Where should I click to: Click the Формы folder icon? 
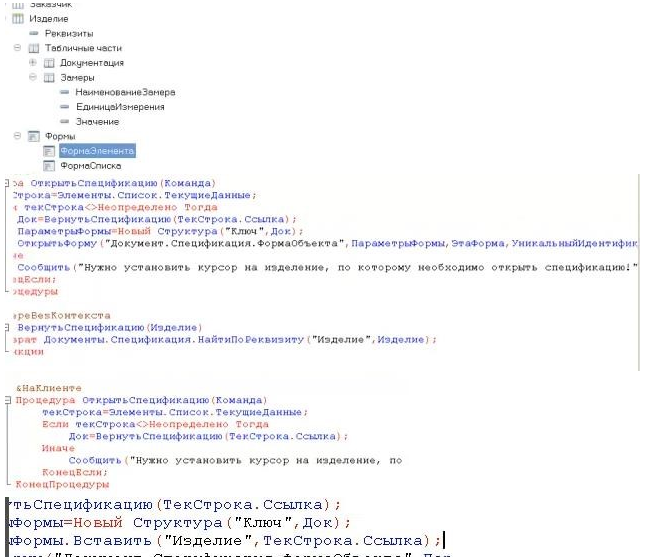(x=34, y=136)
